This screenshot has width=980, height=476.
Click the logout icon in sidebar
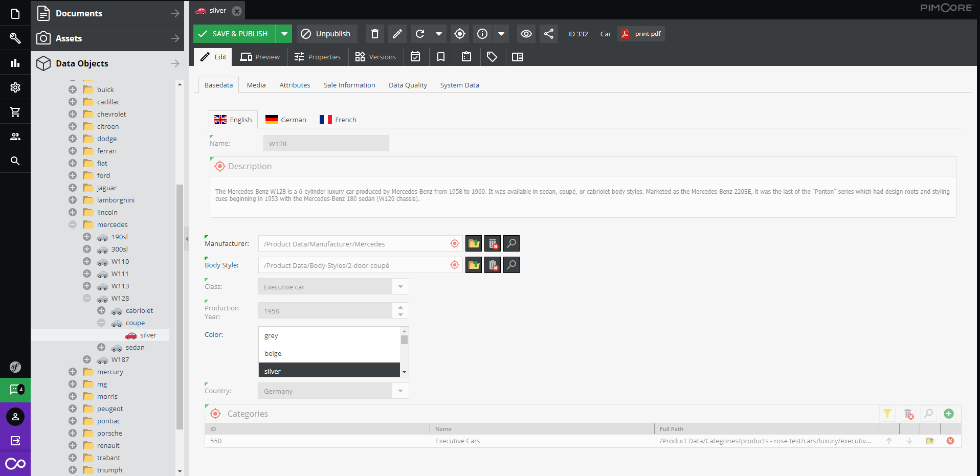coord(15,440)
